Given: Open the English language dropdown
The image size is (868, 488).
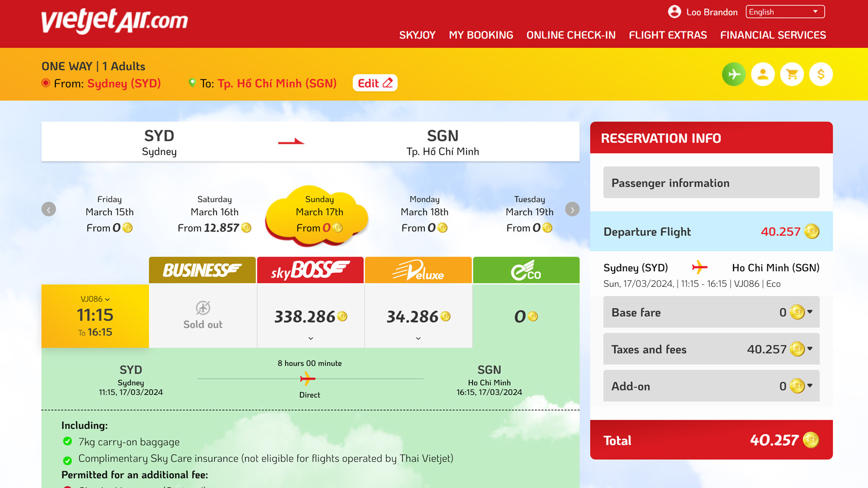Looking at the screenshot, I should [x=785, y=12].
